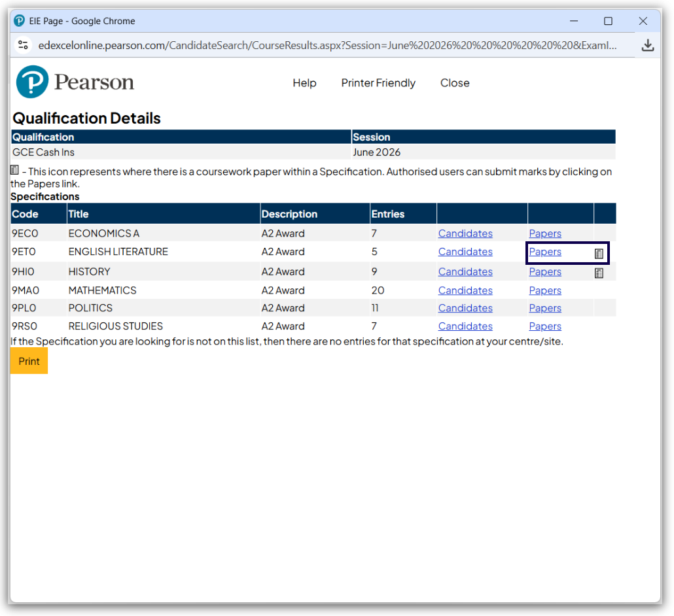Viewport: 674px width, 616px height.
Task: Click the address bar URL field
Action: point(327,45)
